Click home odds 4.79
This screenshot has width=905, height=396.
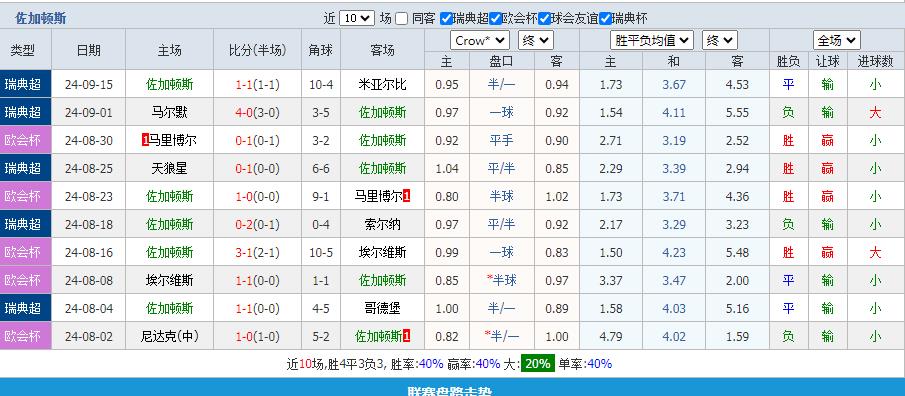[611, 337]
